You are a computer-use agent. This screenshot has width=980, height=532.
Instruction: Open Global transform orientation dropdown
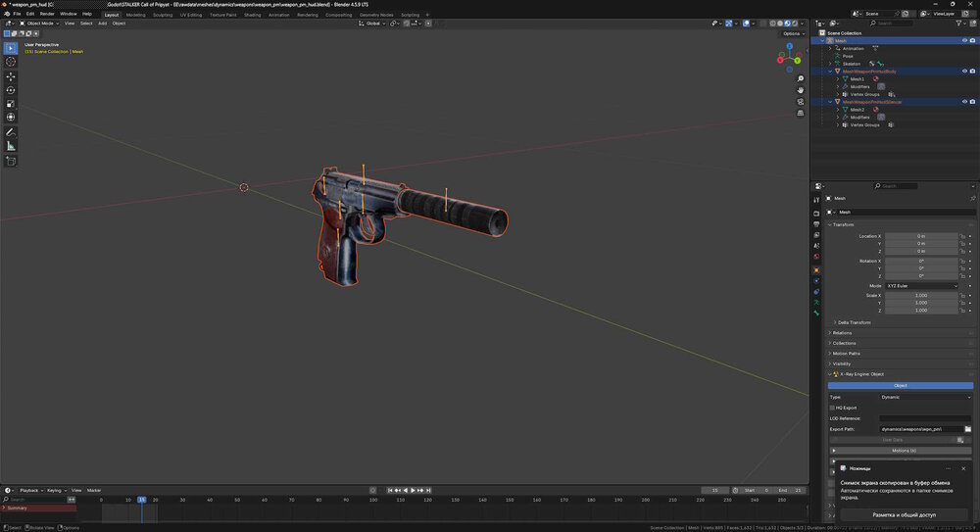[x=371, y=24]
